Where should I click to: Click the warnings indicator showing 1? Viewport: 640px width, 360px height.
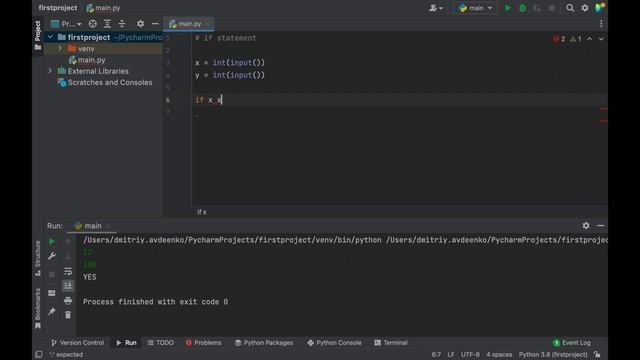click(x=576, y=39)
